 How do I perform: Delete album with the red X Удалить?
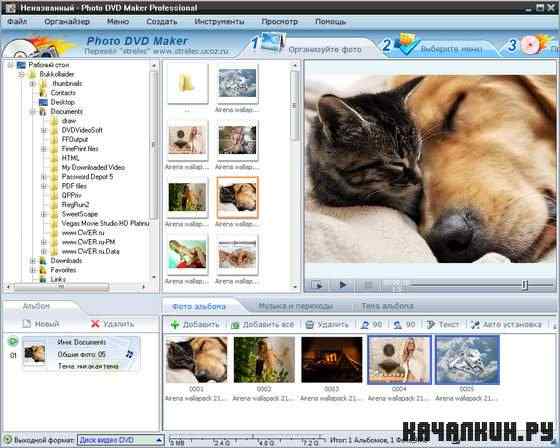113,324
